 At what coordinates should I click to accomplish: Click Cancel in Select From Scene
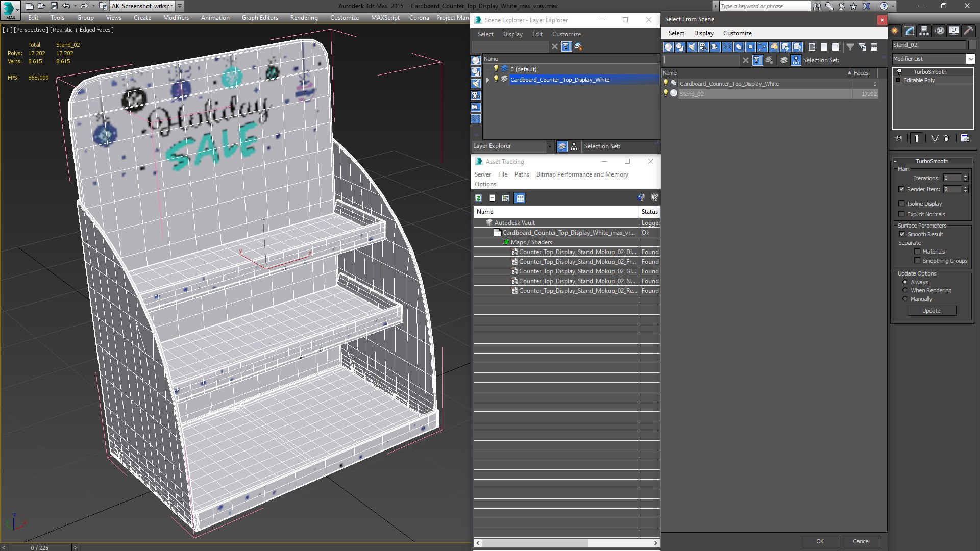tap(861, 541)
